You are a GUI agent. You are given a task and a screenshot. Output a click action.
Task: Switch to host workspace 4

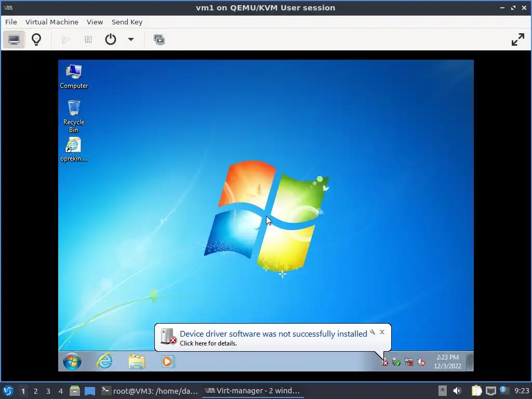click(x=61, y=391)
